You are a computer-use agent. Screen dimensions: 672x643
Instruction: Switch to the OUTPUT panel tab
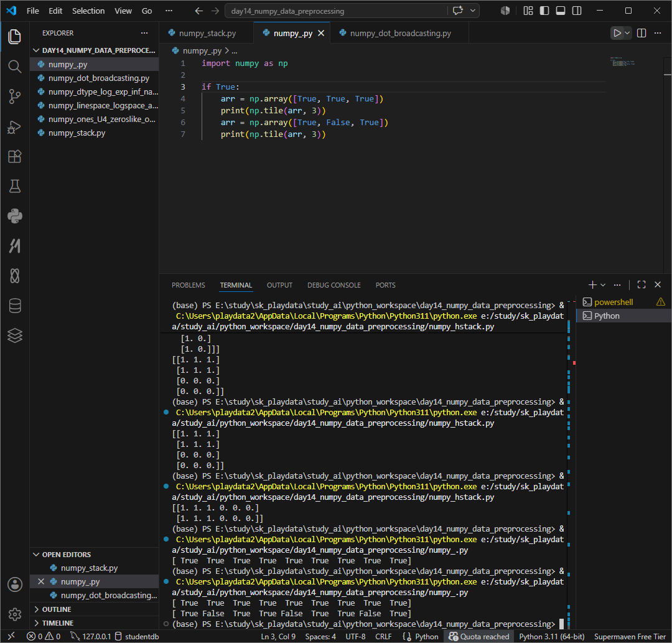(279, 285)
